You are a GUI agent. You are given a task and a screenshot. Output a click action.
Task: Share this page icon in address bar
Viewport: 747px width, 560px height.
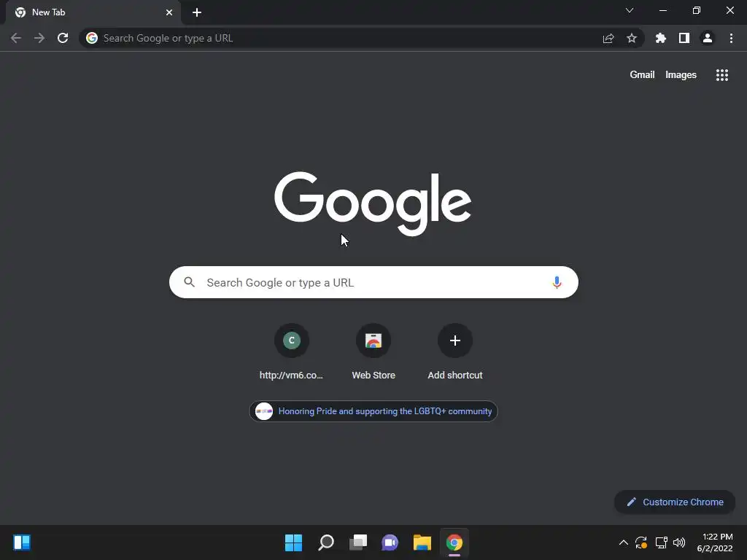tap(608, 38)
